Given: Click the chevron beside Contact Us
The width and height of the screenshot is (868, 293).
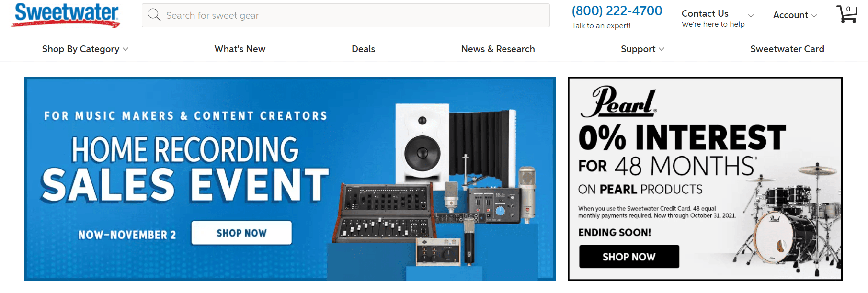Looking at the screenshot, I should (751, 16).
